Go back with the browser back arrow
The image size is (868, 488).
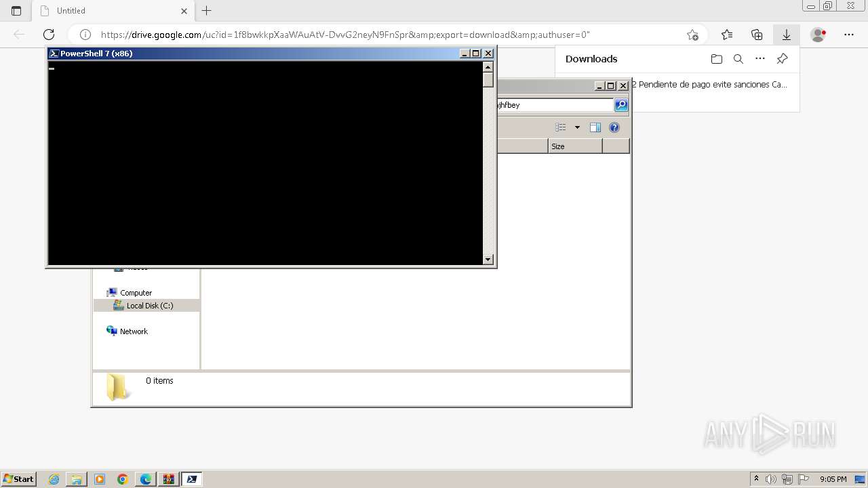(x=19, y=35)
